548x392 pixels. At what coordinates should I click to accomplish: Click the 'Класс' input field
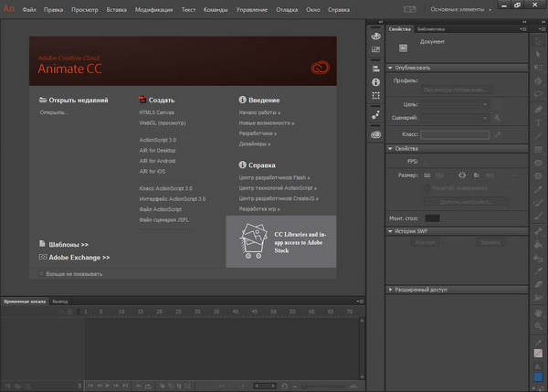click(455, 134)
